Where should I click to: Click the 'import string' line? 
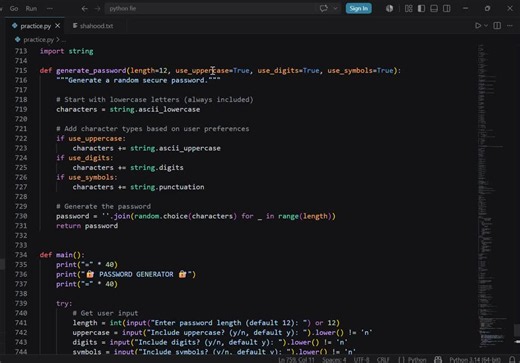coord(67,51)
